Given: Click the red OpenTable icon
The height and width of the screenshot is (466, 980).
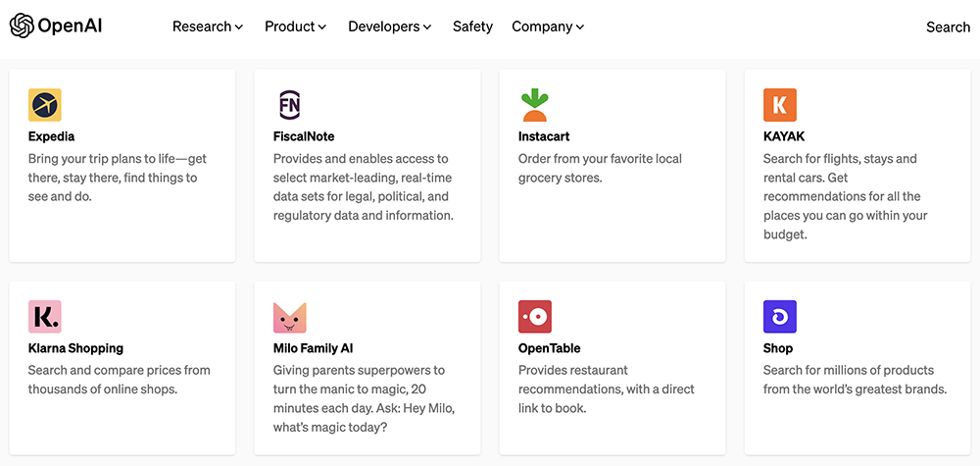Looking at the screenshot, I should [x=534, y=317].
